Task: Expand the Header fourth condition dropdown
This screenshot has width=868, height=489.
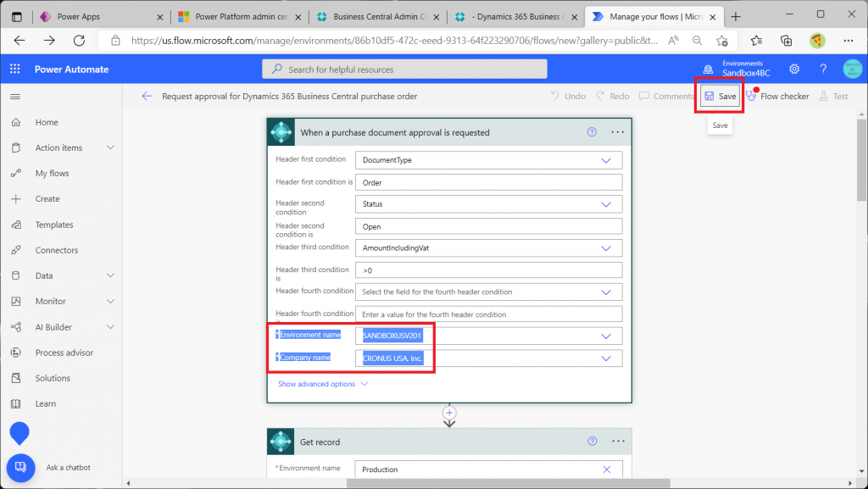Action: (x=606, y=292)
